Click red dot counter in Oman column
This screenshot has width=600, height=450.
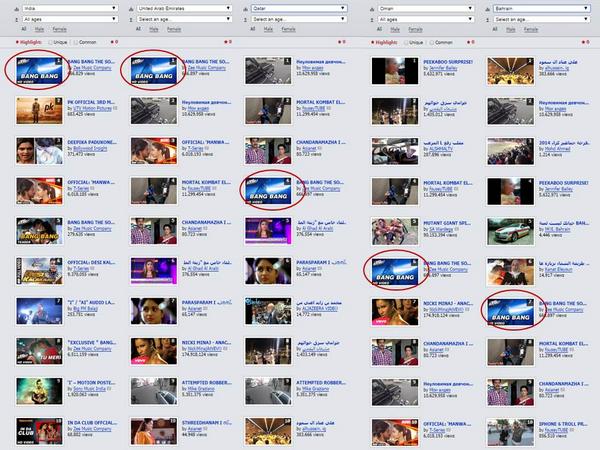tap(470, 42)
